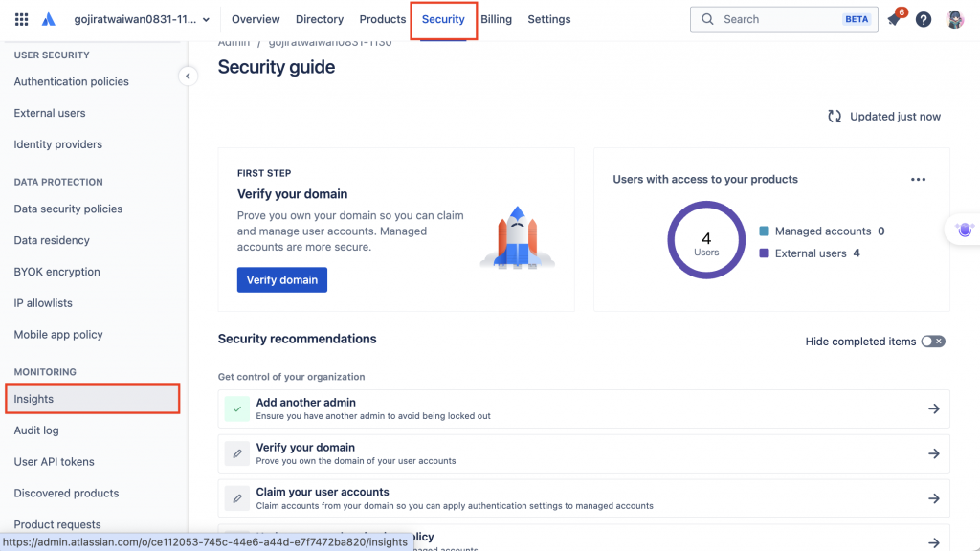980x551 pixels.
Task: Open Discovered products page
Action: [x=66, y=493]
